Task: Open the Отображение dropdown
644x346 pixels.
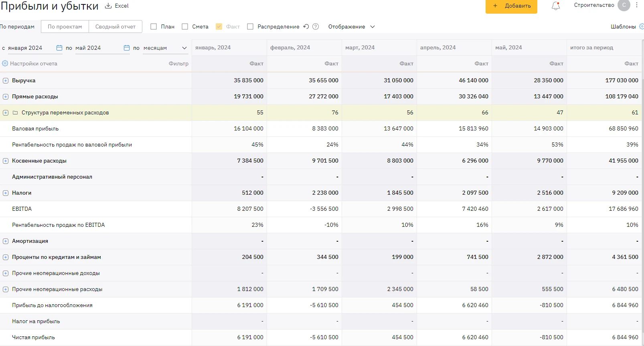Action: point(351,26)
